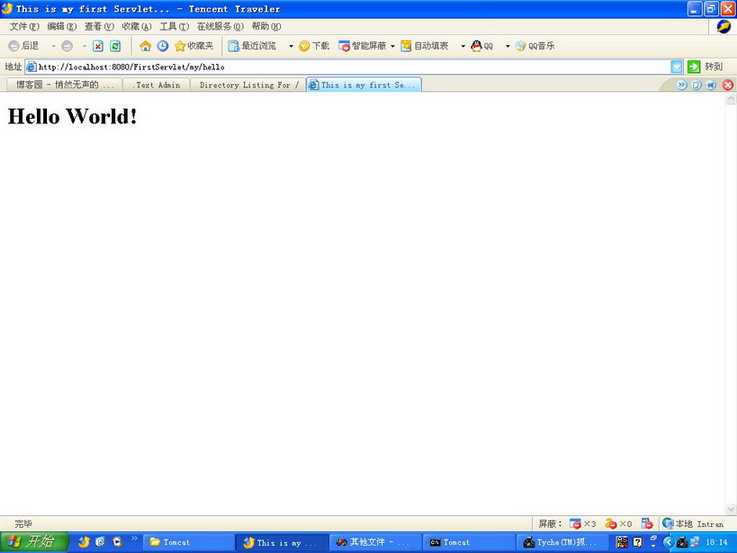Image resolution: width=737 pixels, height=553 pixels.
Task: Open Favorites (收藏夹) star button
Action: click(194, 46)
